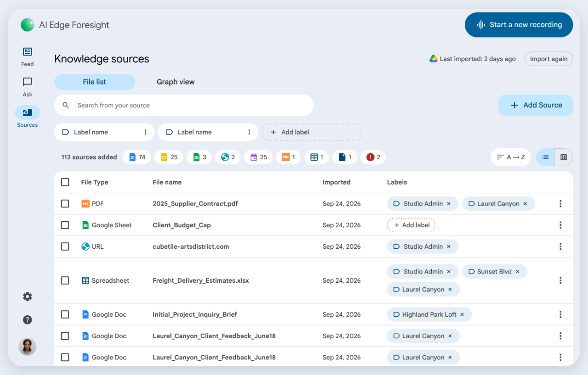
Task: Remove Laurel Canyon label from 2025_Supplier_Contract.pdf
Action: coord(525,204)
